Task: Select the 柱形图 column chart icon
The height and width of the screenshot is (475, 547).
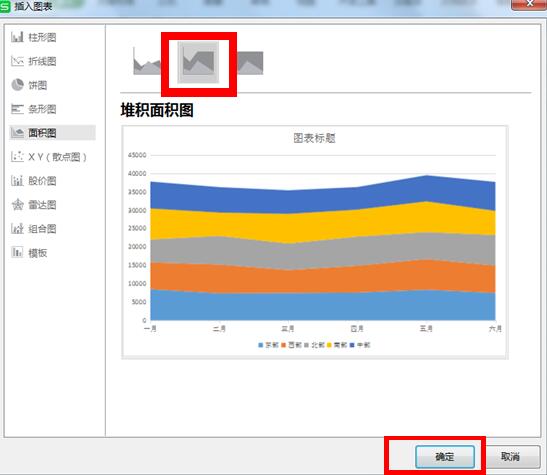Action: point(17,37)
